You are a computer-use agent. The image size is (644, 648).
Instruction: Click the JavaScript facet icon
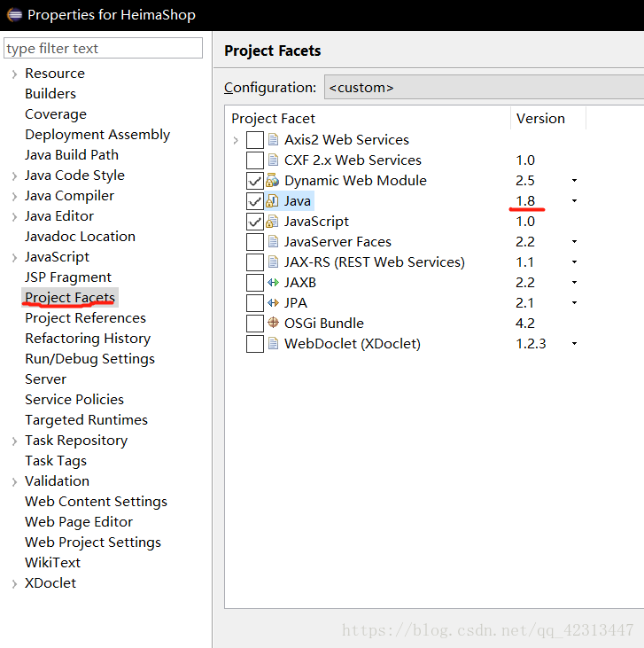pyautogui.click(x=273, y=222)
